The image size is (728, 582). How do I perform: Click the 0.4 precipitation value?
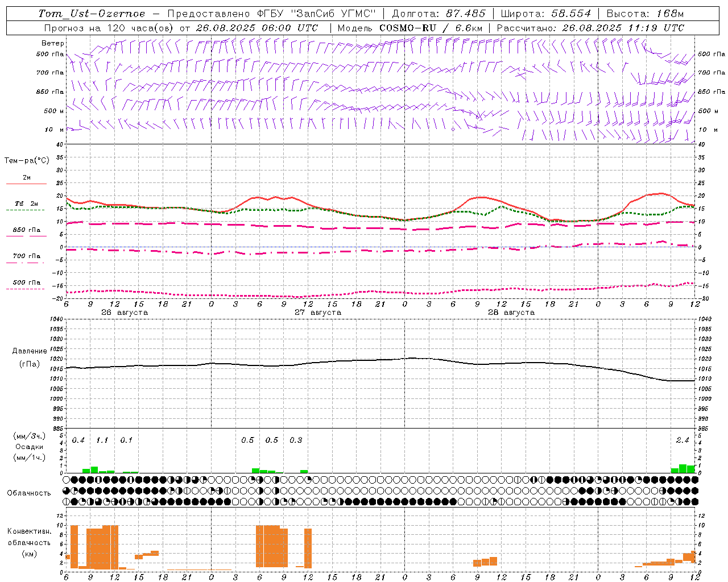pos(78,440)
